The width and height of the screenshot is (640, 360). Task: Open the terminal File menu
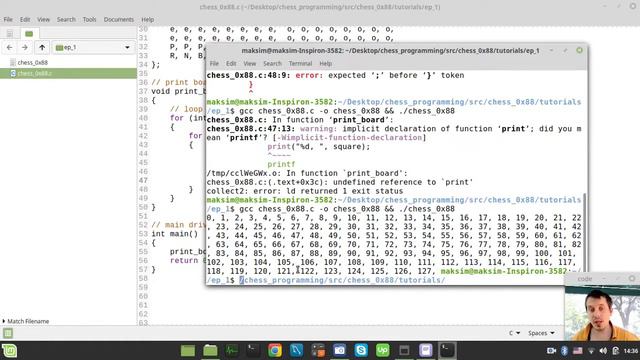(x=214, y=63)
